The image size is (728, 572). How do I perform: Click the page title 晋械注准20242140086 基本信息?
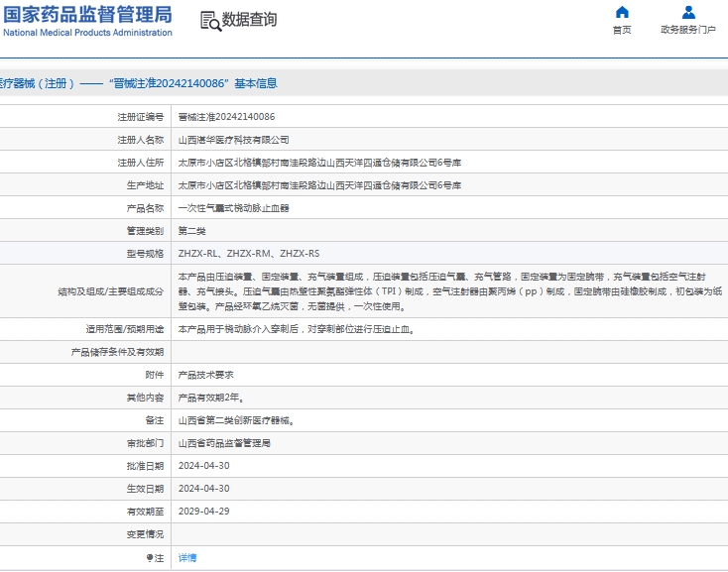(x=193, y=83)
